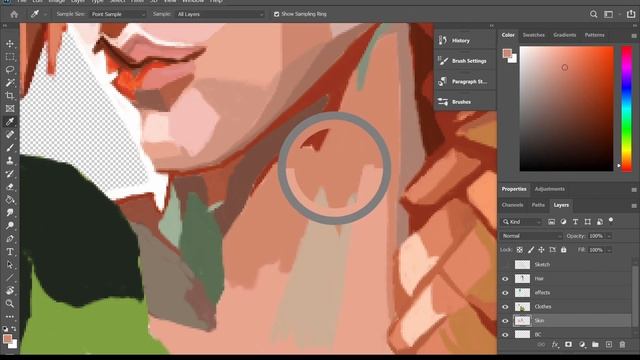Toggle lock all for layer
The height and width of the screenshot is (360, 640).
click(564, 250)
